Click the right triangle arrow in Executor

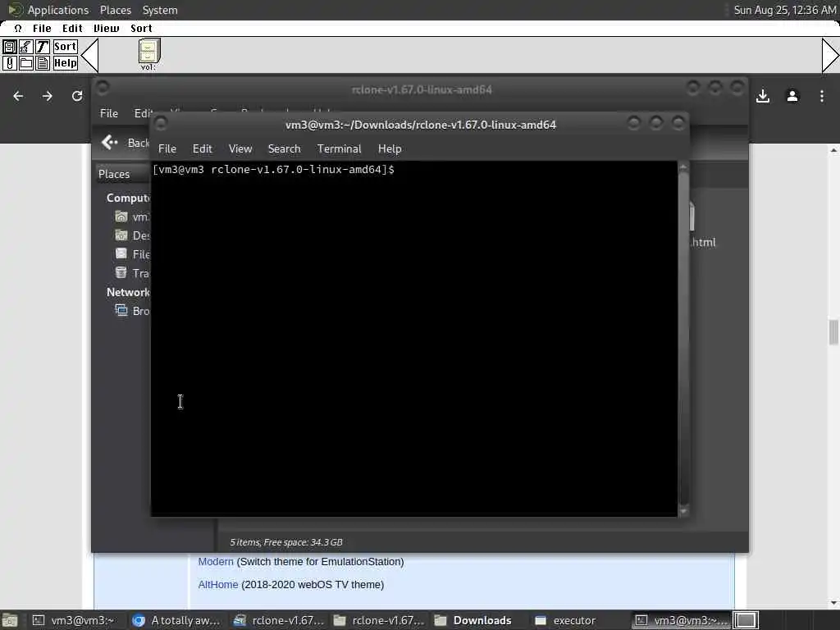830,55
